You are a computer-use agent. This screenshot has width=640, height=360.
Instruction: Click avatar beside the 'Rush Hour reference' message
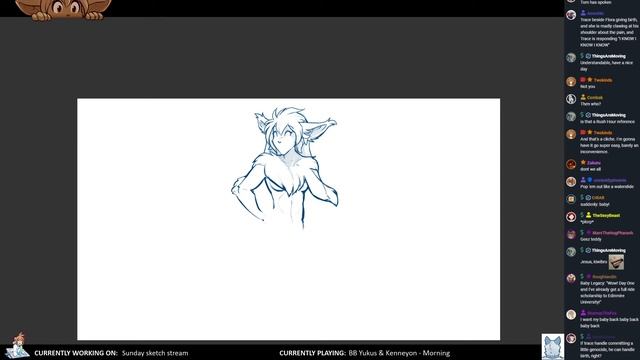pyautogui.click(x=571, y=116)
